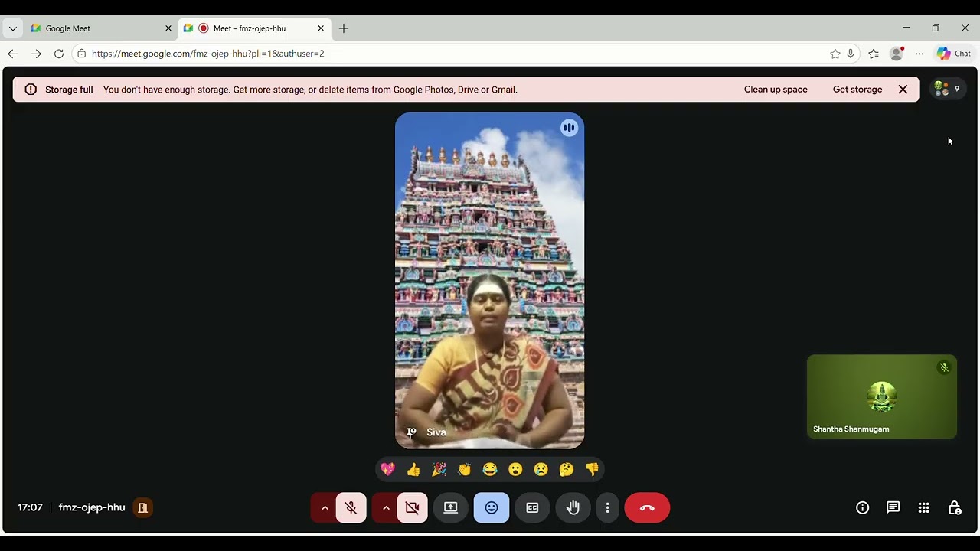This screenshot has width=980, height=551.
Task: Click the Present now share screen icon
Action: 451,507
